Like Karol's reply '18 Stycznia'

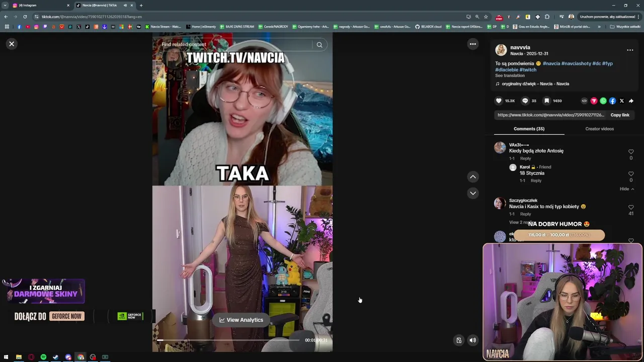tap(631, 174)
